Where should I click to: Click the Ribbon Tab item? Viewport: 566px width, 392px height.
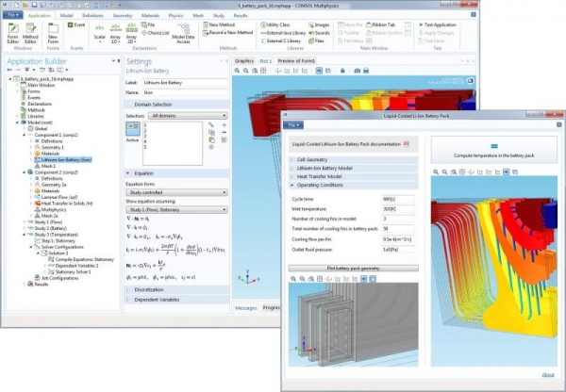(381, 24)
